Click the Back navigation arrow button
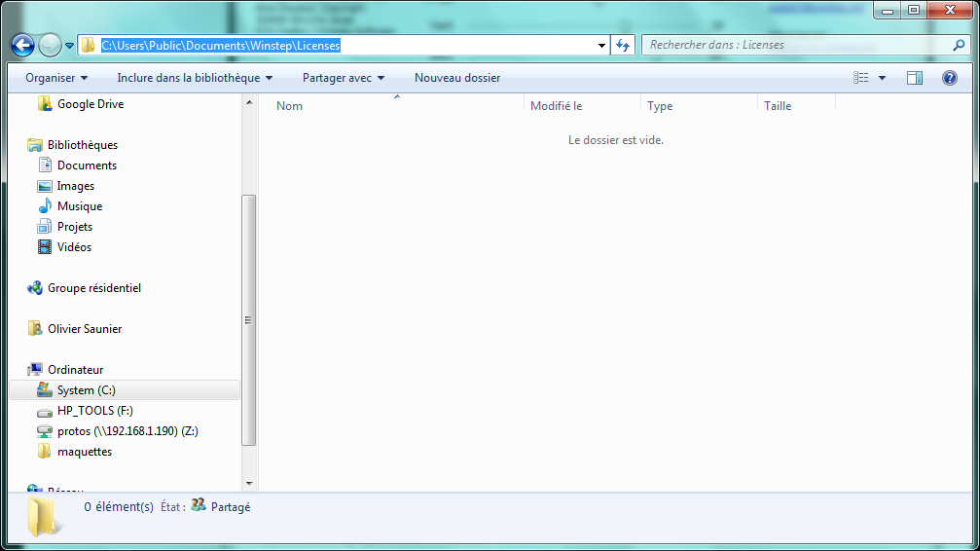The image size is (980, 551). (22, 45)
